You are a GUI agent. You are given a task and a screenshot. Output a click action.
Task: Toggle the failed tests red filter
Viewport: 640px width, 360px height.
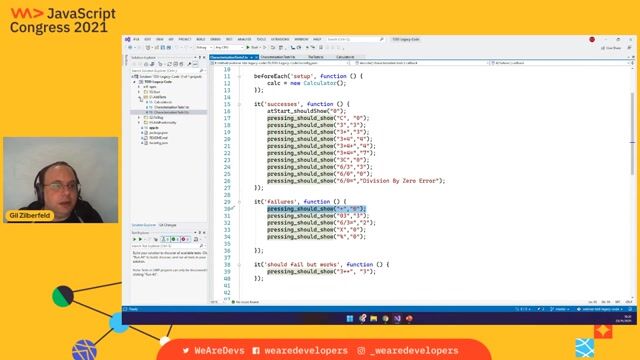coord(185,239)
